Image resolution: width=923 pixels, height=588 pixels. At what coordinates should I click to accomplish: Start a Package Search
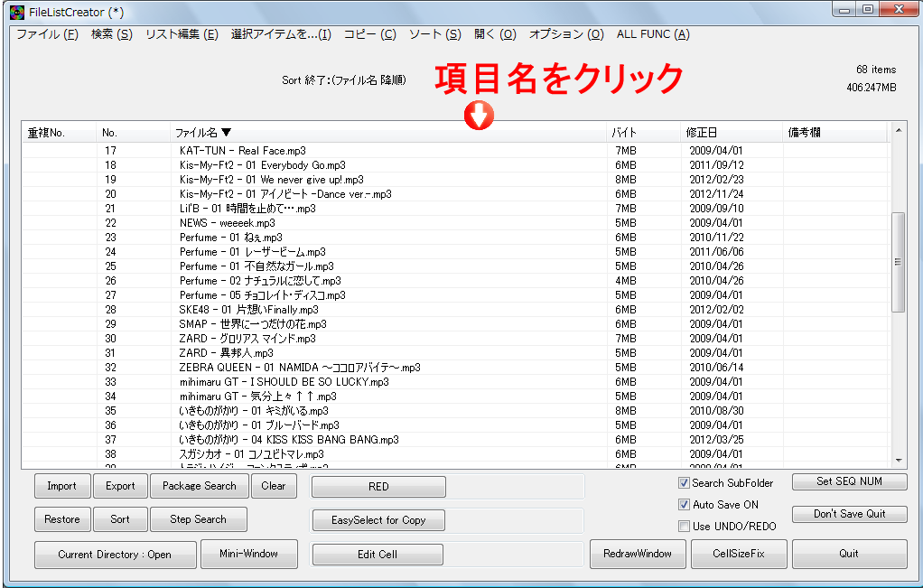(199, 485)
